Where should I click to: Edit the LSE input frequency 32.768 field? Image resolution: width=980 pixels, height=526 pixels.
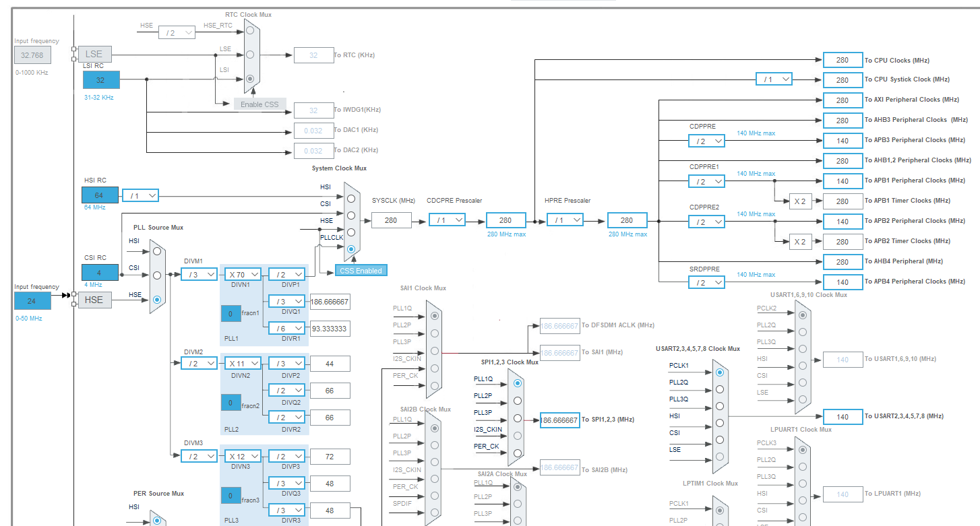click(32, 55)
